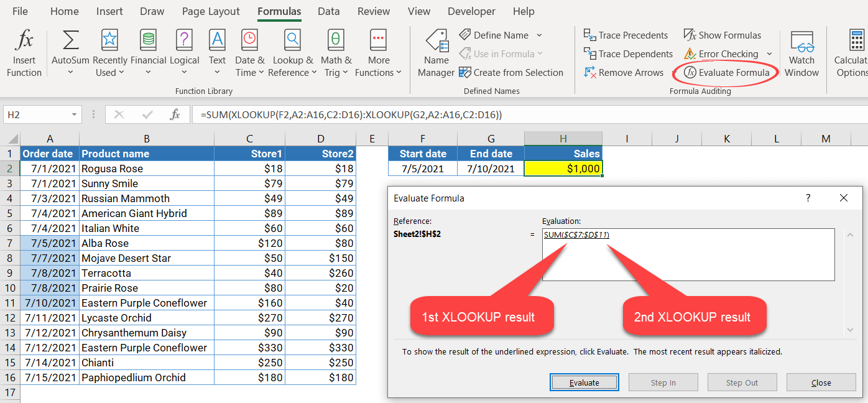Expand the Error Checking dropdown
Image resolution: width=868 pixels, height=403 pixels.
click(x=771, y=54)
